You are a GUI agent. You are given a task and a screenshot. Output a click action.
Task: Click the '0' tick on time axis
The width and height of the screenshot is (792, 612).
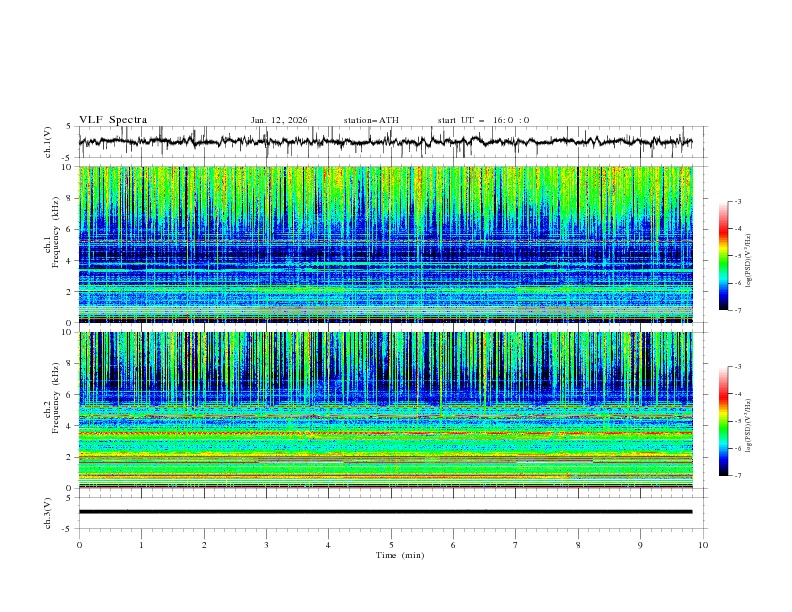pos(79,545)
